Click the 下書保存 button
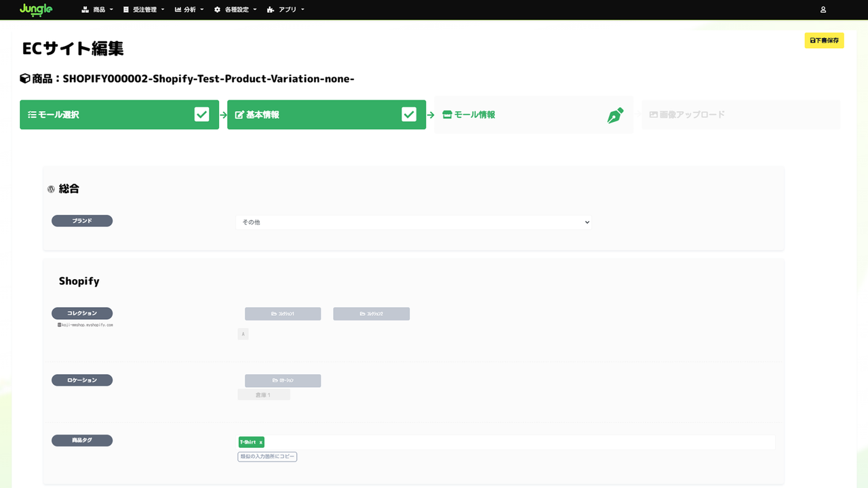Image resolution: width=868 pixels, height=488 pixels. coord(824,41)
